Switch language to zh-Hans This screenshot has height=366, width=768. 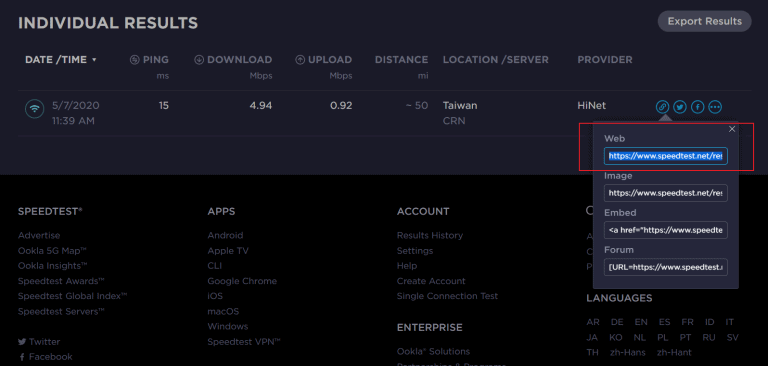(628, 353)
